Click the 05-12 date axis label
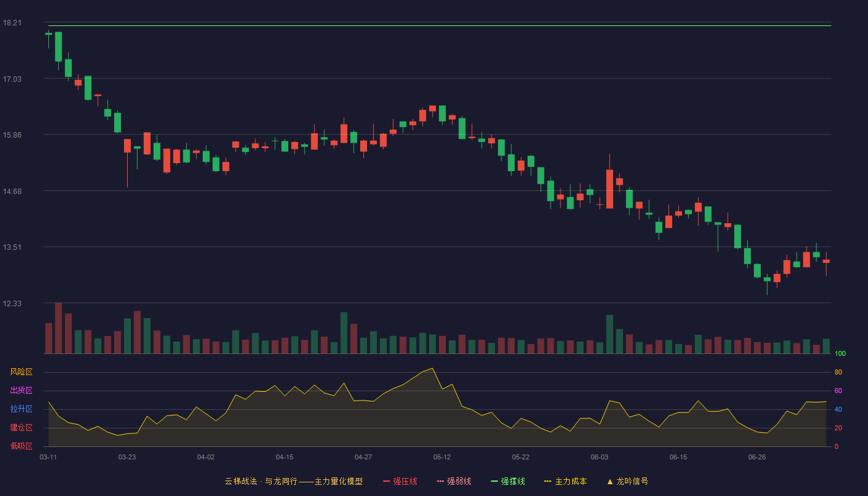868x496 pixels. coord(442,457)
